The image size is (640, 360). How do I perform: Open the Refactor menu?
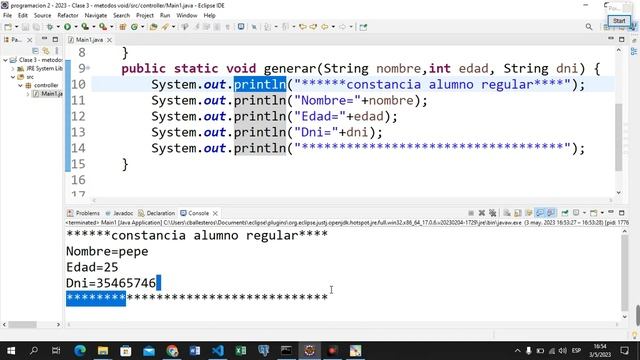click(x=68, y=16)
